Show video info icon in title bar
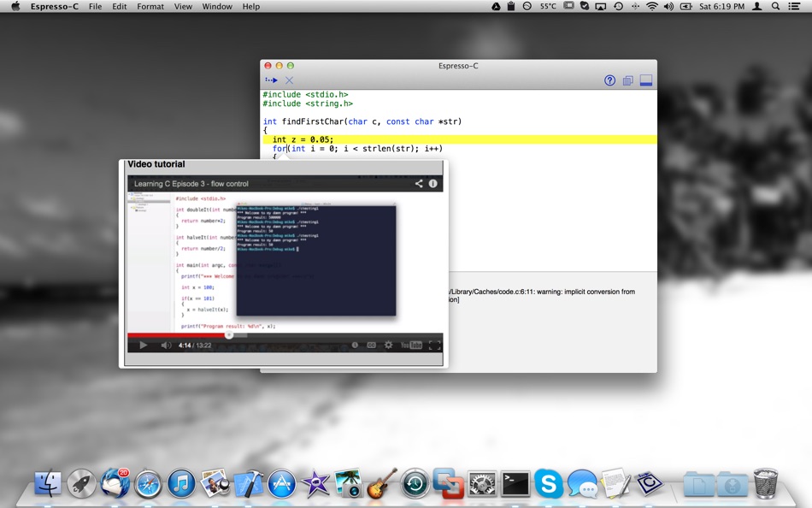This screenshot has height=508, width=812. point(433,184)
